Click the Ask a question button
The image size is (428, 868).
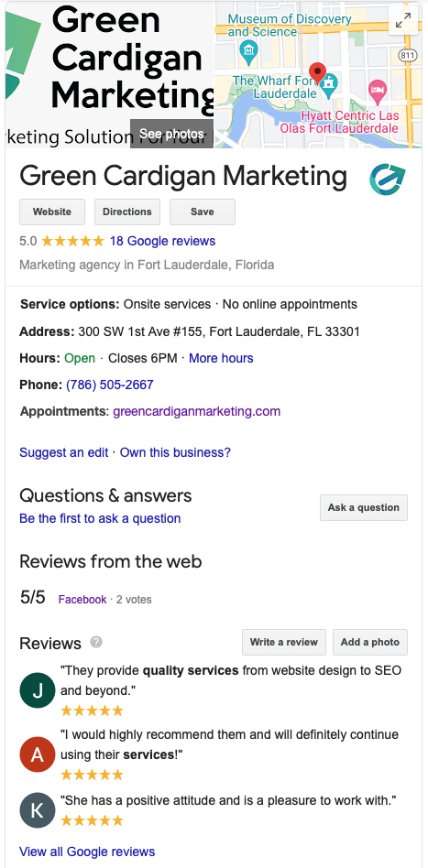pos(364,507)
